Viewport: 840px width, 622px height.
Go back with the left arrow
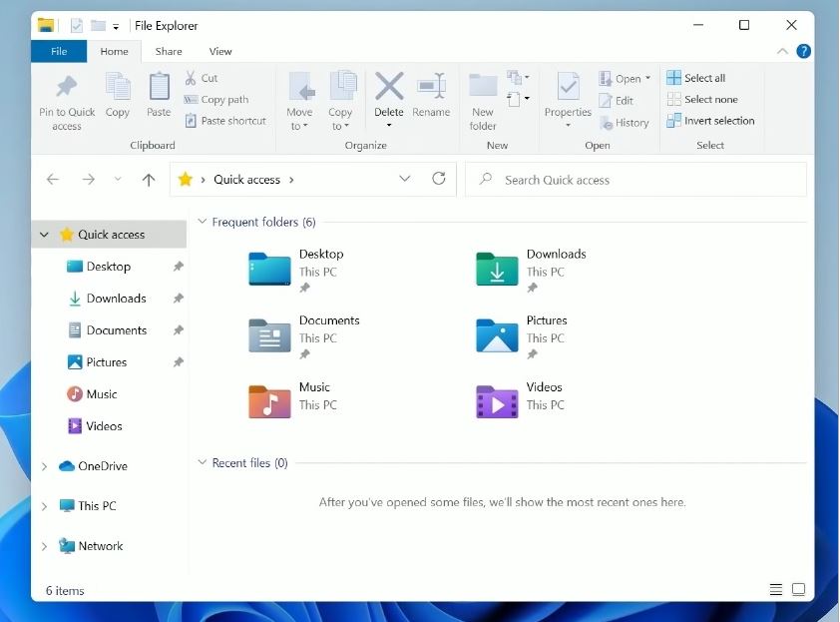coord(53,179)
